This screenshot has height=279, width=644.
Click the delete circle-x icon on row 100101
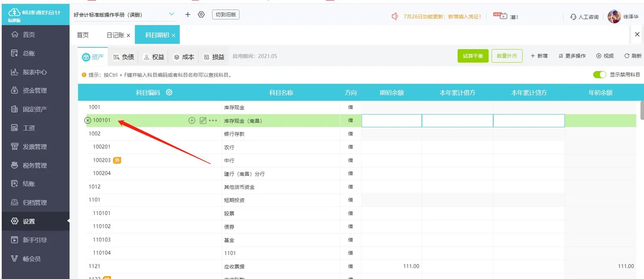pyautogui.click(x=88, y=121)
